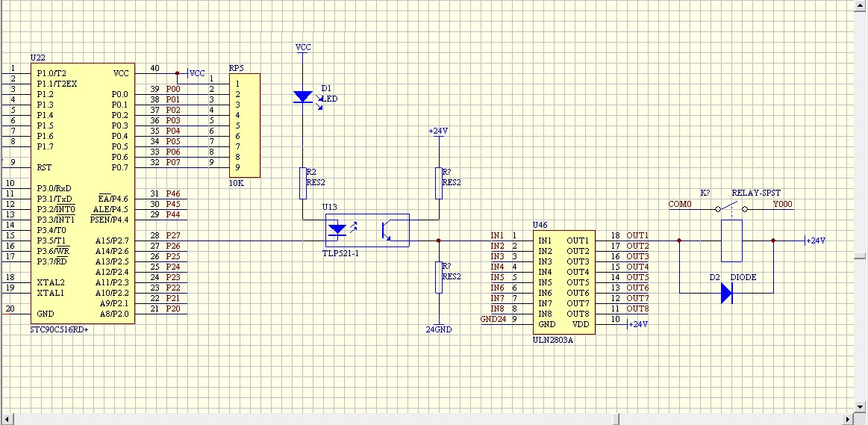Select the Y000 net label
This screenshot has width=868, height=425.
pos(783,204)
